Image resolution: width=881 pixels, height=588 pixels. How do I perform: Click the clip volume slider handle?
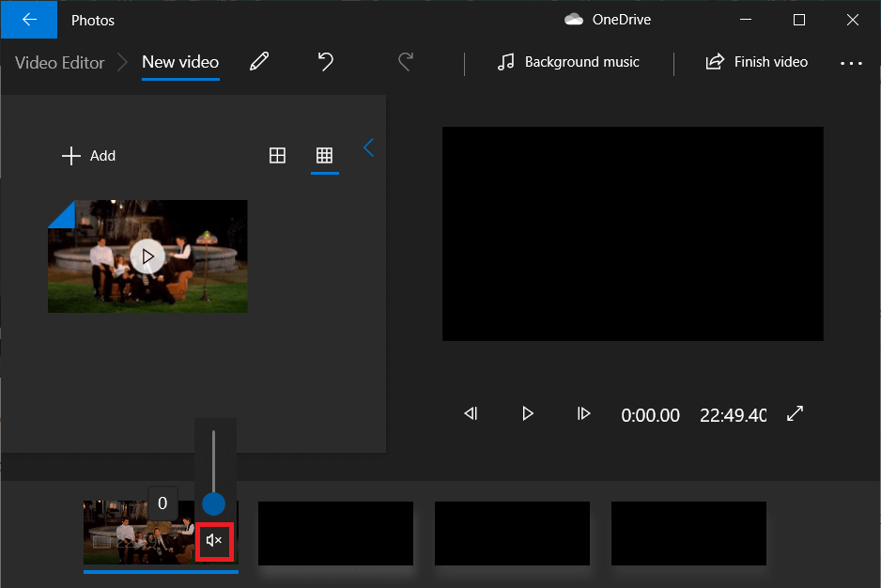(214, 503)
